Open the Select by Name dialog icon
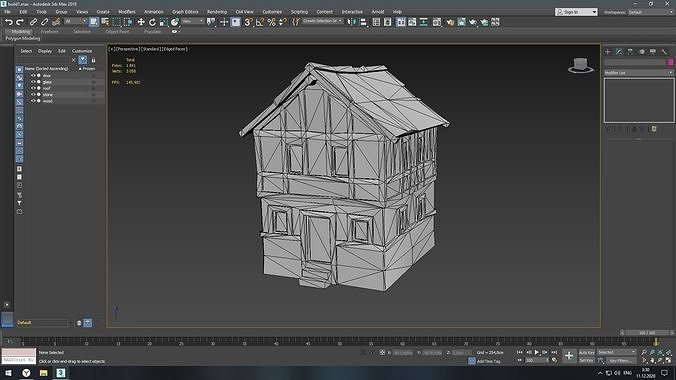 (105, 22)
